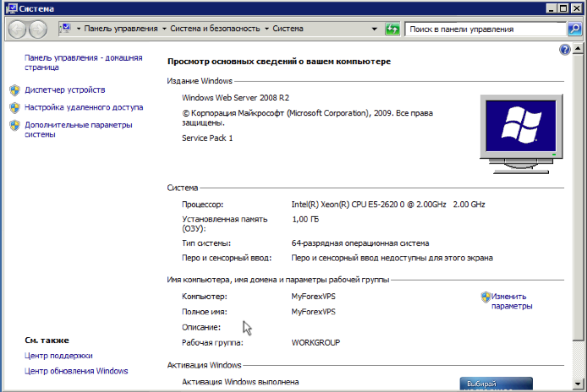587x392 pixels.
Task: Click the Forward navigation arrow button
Action: pyautogui.click(x=38, y=29)
